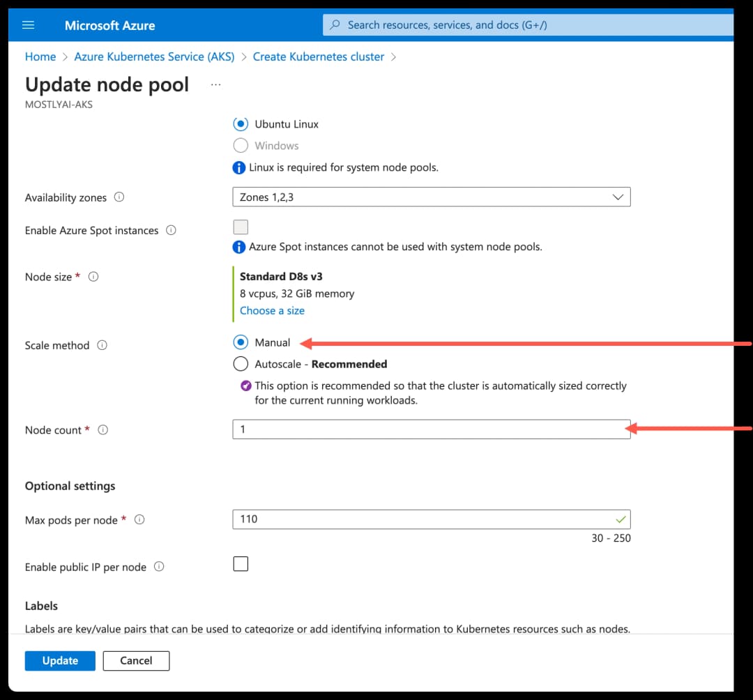The width and height of the screenshot is (753, 700).
Task: Show the Node size info tooltip
Action: pos(93,276)
